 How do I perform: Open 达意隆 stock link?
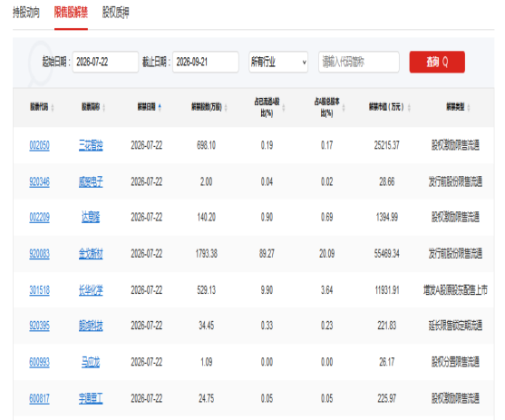pos(91,217)
